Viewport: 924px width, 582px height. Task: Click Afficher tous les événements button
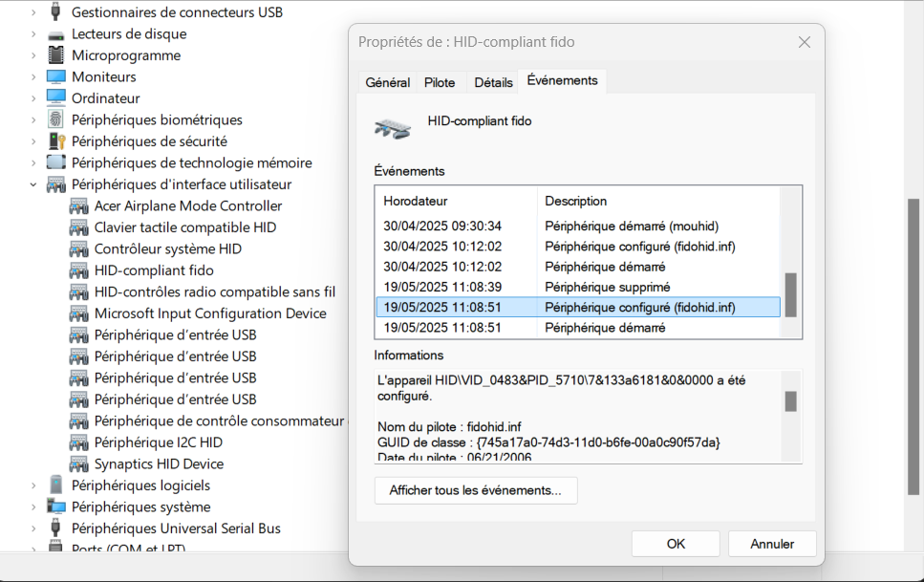point(476,490)
